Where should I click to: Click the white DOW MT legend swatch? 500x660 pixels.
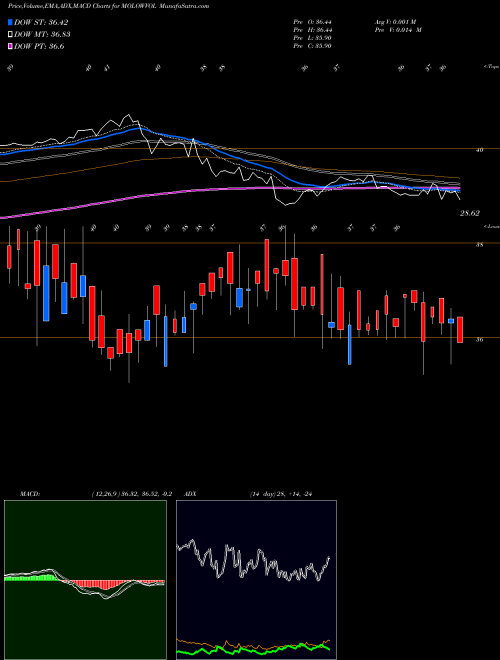click(x=11, y=35)
